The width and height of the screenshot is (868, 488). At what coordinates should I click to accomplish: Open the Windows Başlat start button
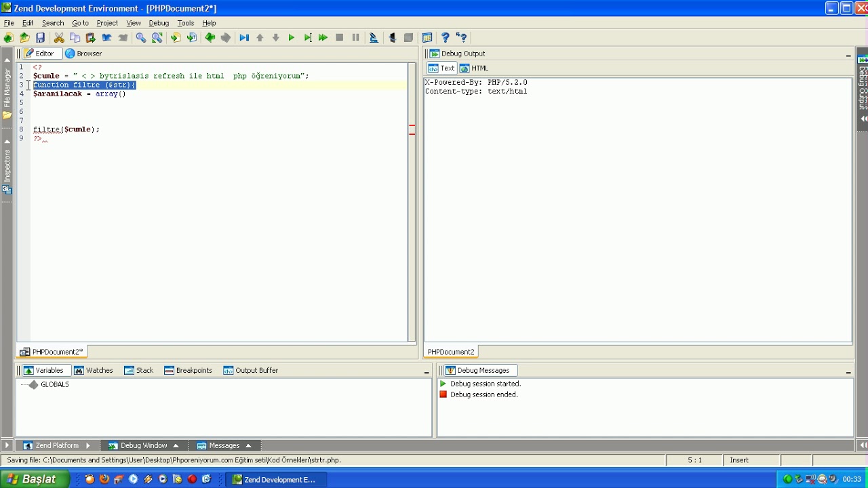pos(35,479)
